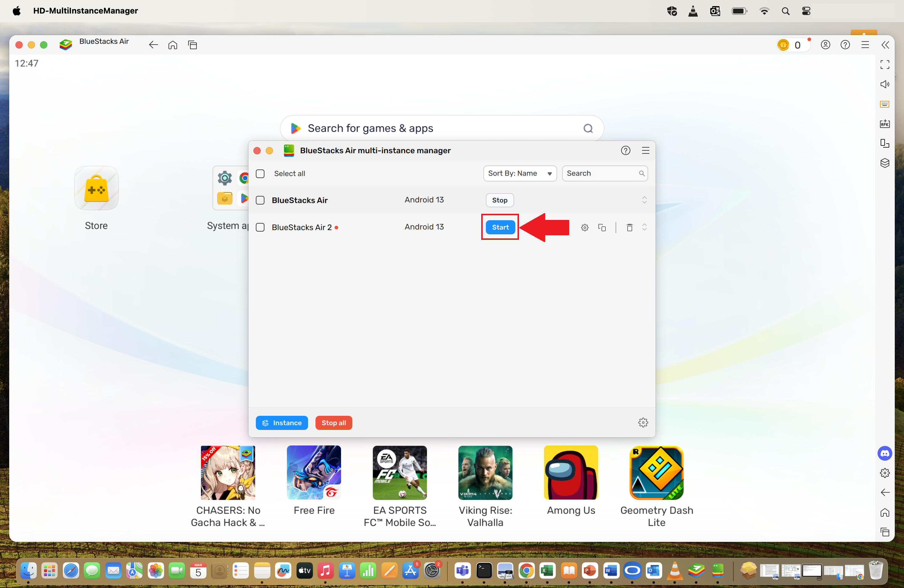Open Google Chrome from the Dock
Image resolution: width=904 pixels, height=588 pixels.
coord(526,571)
